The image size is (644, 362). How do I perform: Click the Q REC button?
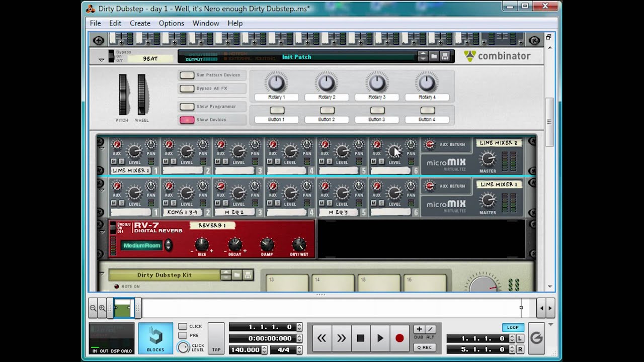pyautogui.click(x=424, y=347)
